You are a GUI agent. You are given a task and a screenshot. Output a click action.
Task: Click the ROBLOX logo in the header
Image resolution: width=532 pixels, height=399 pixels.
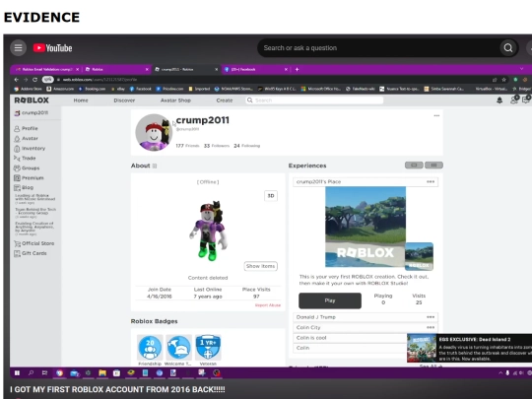(32, 100)
